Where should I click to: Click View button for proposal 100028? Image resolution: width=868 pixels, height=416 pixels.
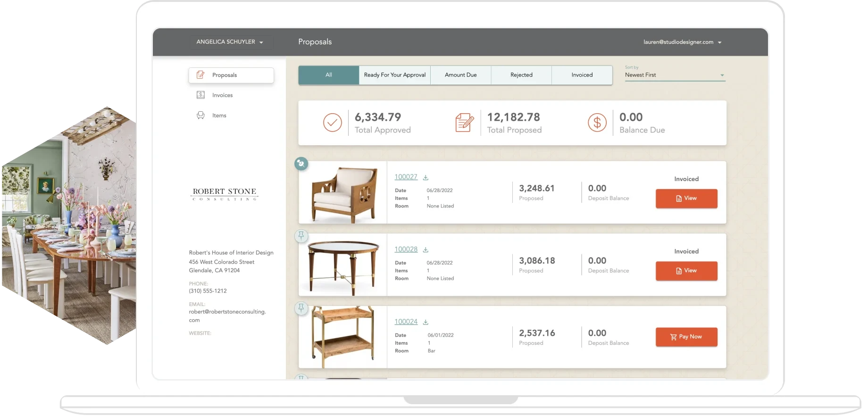coord(686,271)
